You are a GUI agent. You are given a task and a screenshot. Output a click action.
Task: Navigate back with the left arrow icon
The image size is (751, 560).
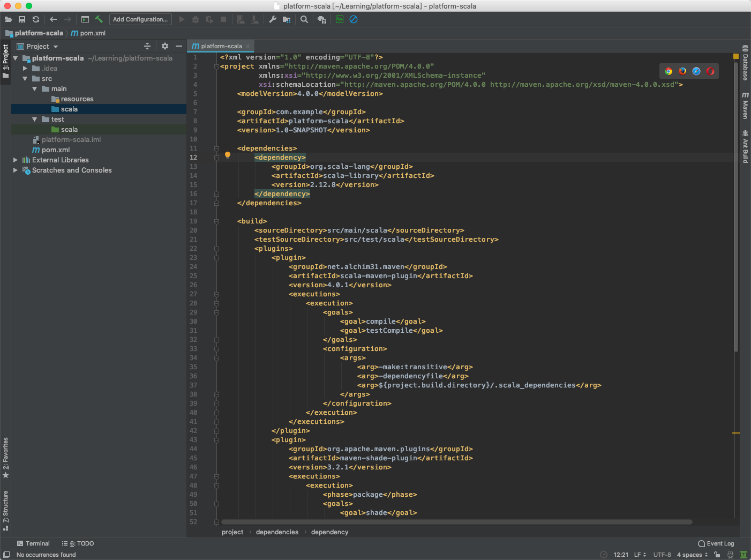click(x=53, y=19)
